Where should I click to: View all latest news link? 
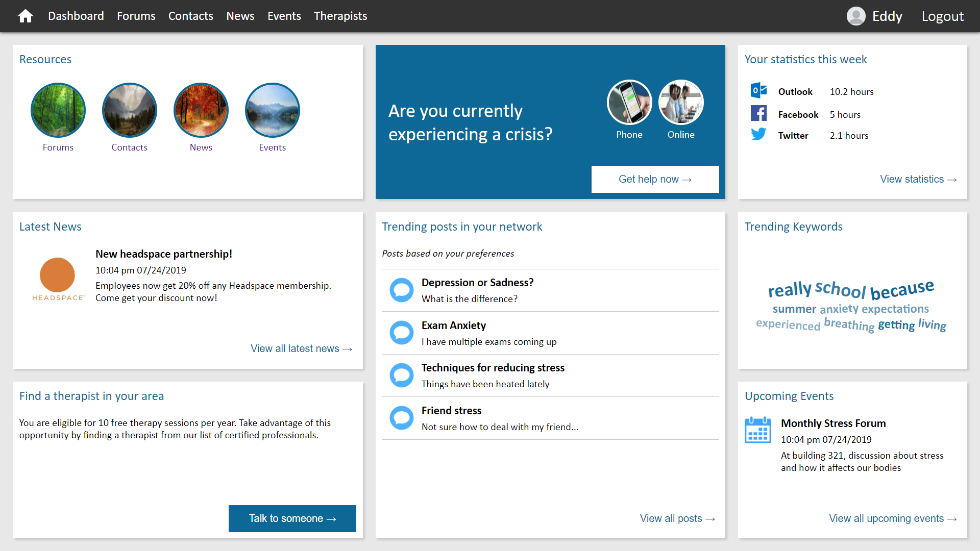pos(302,348)
